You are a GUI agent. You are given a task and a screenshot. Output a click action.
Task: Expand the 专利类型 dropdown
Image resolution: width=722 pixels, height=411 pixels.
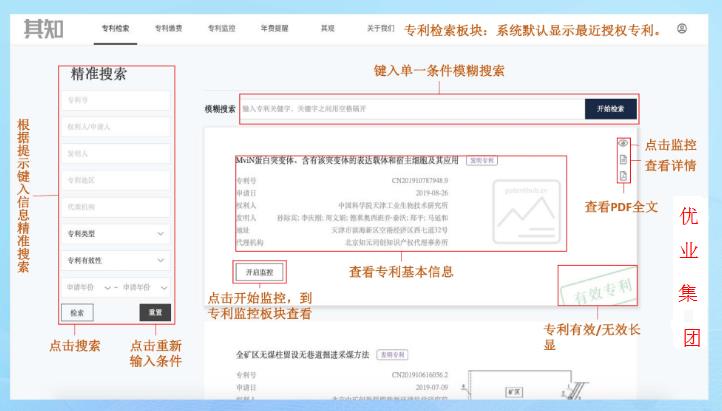pos(116,233)
